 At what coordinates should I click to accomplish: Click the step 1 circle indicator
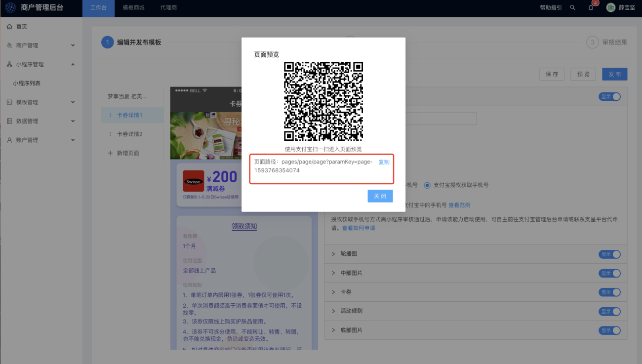(x=107, y=42)
